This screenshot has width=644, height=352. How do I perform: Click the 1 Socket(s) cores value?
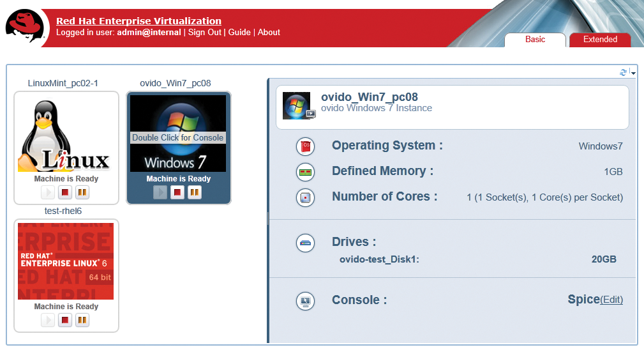[x=544, y=197]
